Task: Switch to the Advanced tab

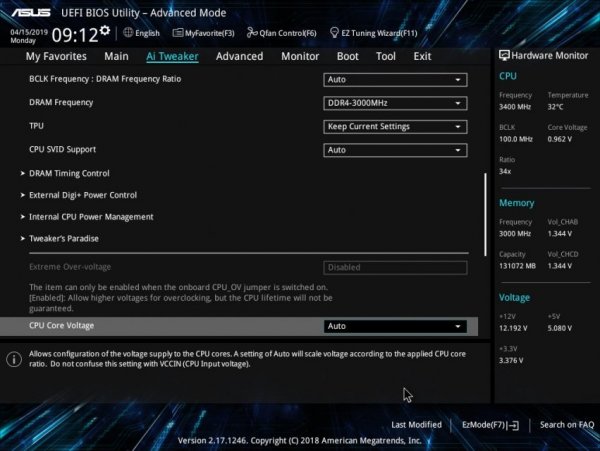Action: (x=240, y=56)
